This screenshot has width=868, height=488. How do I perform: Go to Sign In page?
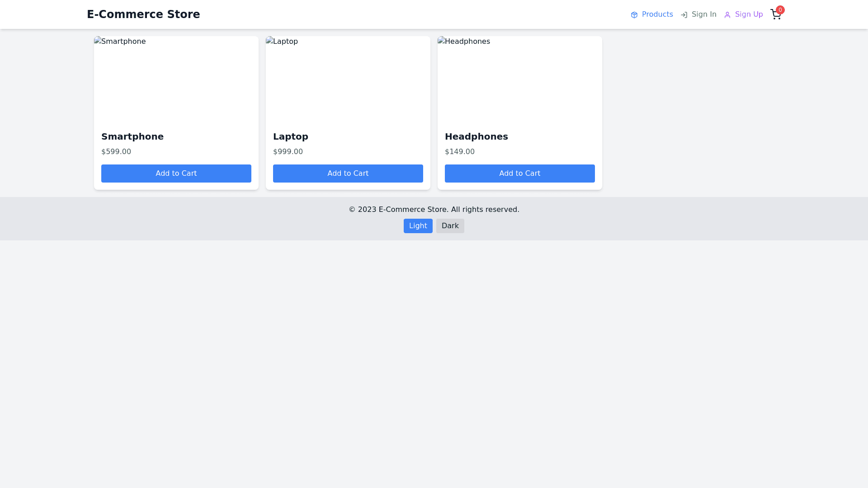pyautogui.click(x=703, y=14)
